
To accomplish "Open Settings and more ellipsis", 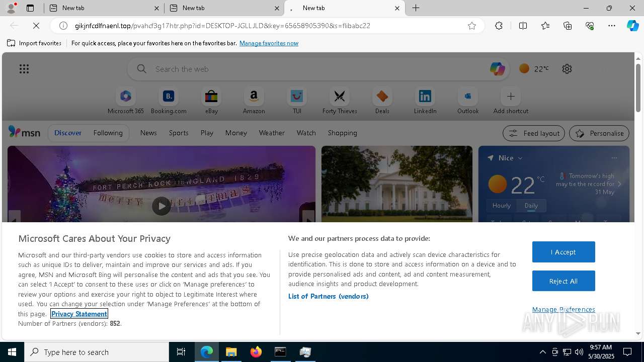I will pos(612,26).
